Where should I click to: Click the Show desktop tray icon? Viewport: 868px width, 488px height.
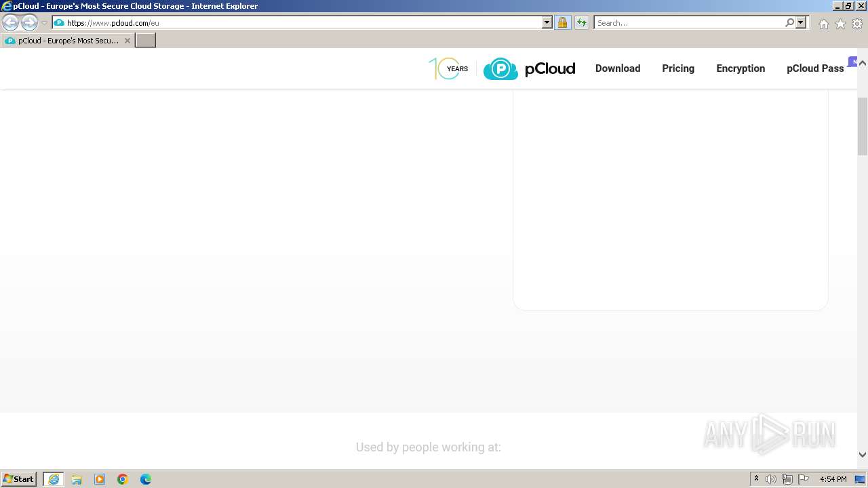[860, 479]
